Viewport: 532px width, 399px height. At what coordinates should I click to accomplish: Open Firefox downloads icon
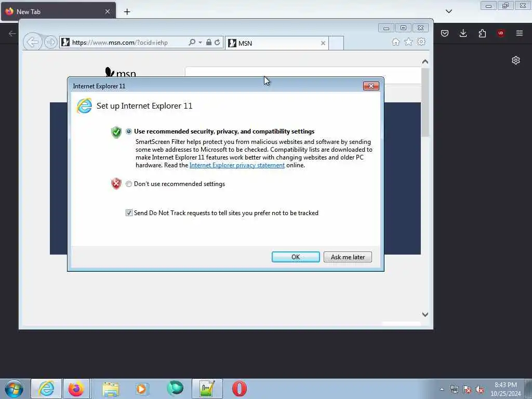463,33
